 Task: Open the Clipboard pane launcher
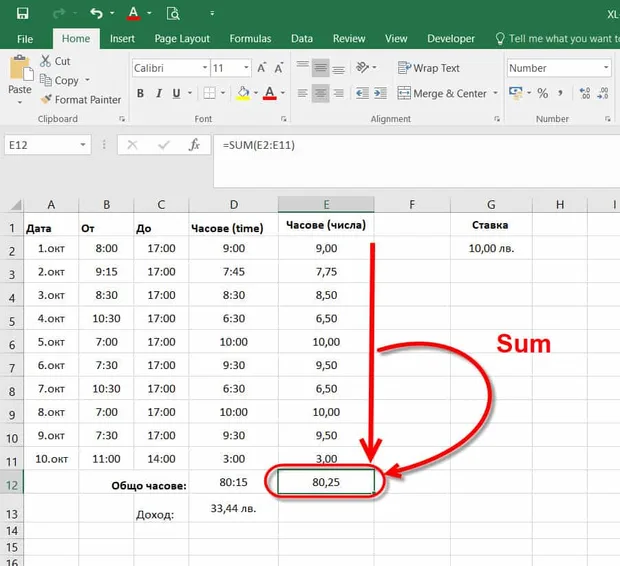[x=122, y=119]
